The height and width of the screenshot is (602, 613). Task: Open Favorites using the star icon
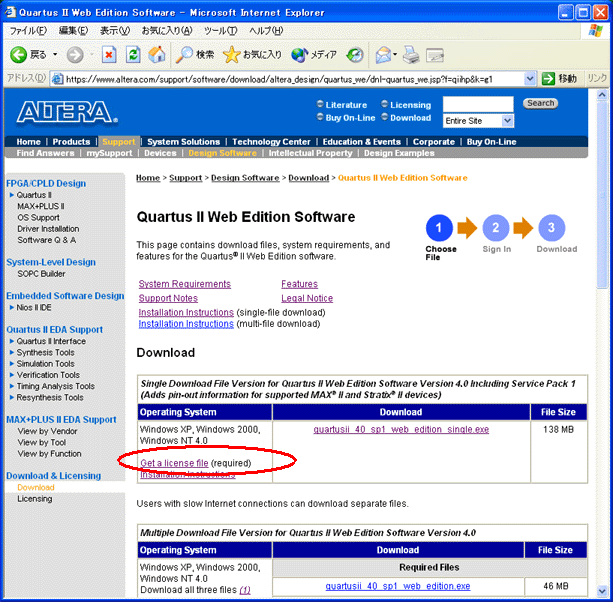tap(232, 54)
